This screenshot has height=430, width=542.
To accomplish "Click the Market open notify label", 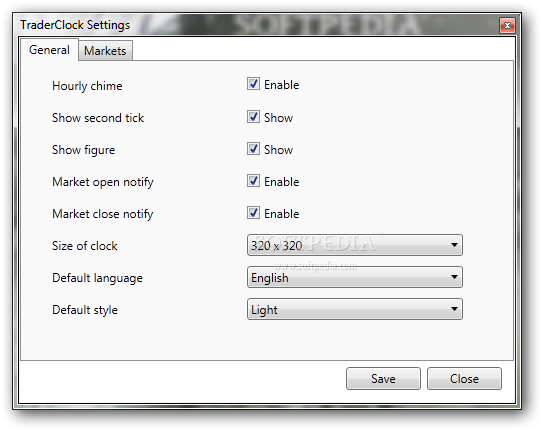I will pos(103,182).
